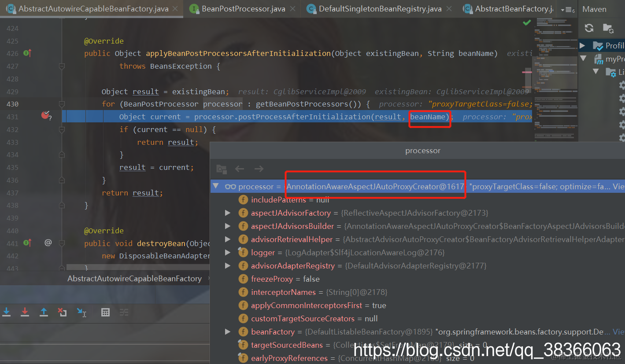Click the View link on beanFactory row

coord(619,332)
